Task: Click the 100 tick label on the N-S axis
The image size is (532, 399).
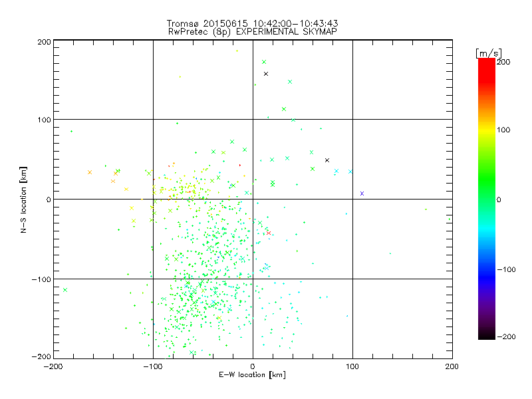Action: point(45,120)
